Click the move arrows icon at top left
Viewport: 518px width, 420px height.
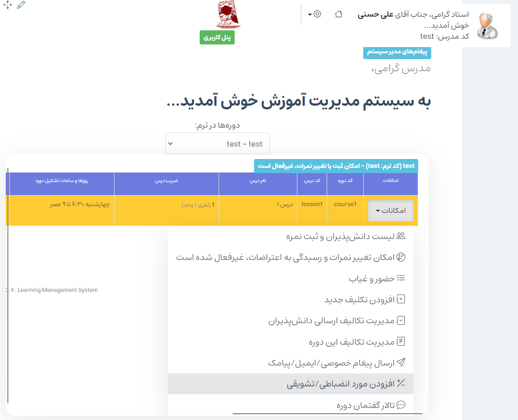click(7, 5)
